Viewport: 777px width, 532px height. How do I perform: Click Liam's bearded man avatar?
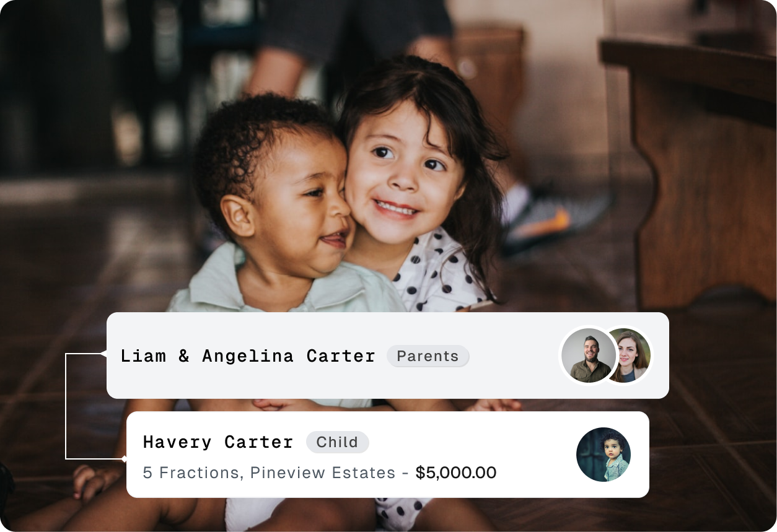tap(588, 355)
